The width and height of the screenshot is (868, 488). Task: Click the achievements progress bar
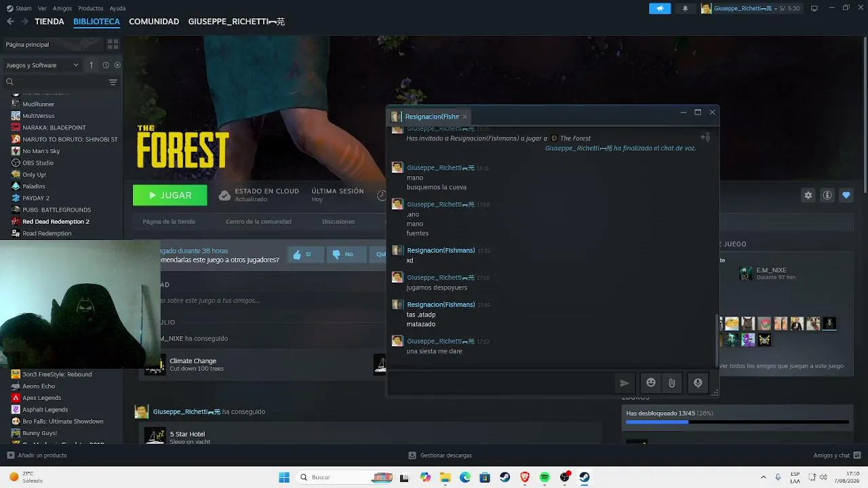(737, 422)
